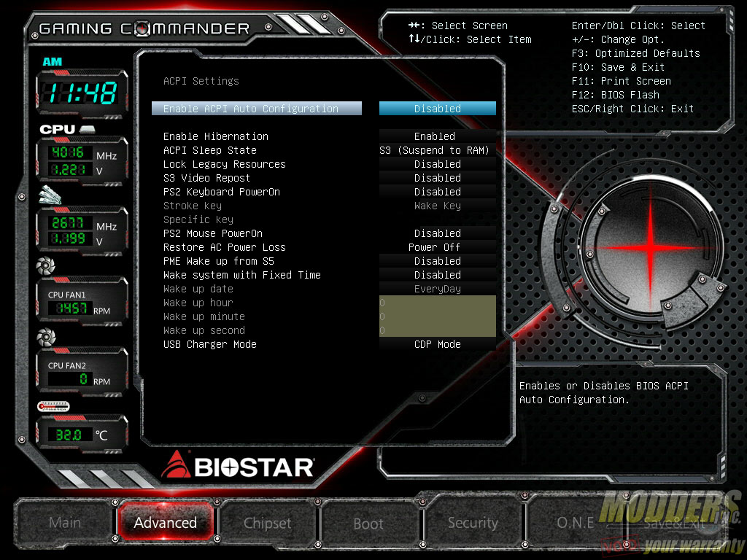This screenshot has height=560, width=747.
Task: Select the Advanced tab
Action: point(166,522)
